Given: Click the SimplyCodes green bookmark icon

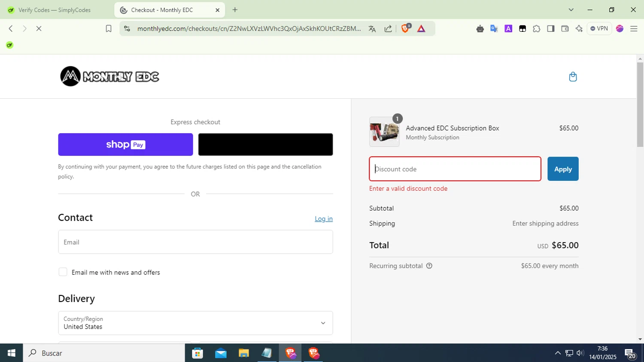Looking at the screenshot, I should [x=9, y=45].
